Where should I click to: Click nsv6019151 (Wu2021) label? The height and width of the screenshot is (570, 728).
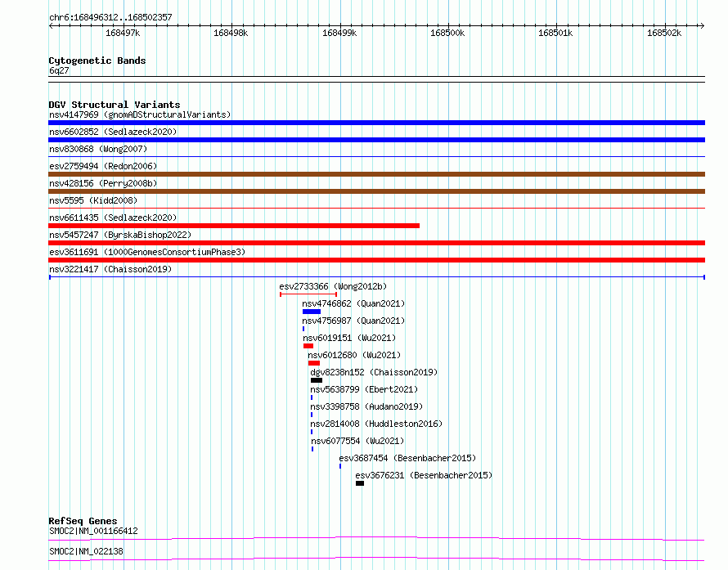[349, 338]
